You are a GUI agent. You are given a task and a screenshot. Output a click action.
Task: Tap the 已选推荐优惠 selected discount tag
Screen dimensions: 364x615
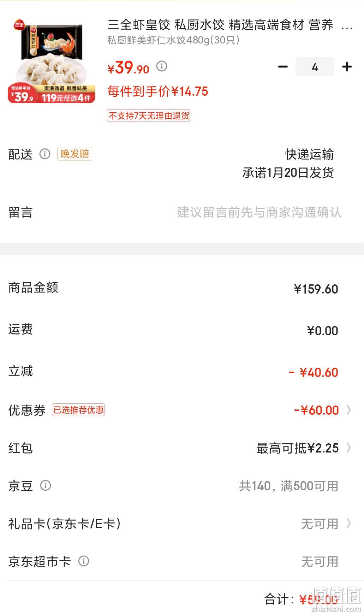click(x=78, y=410)
